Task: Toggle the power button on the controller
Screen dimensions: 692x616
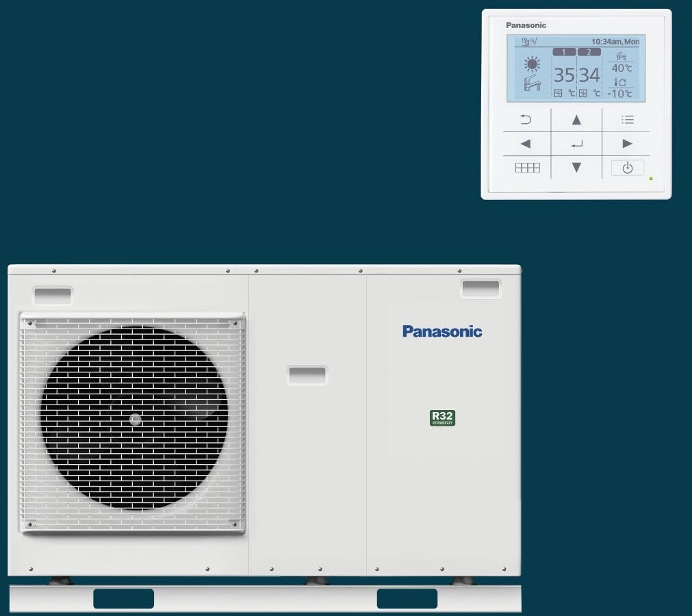Action: pos(627,168)
